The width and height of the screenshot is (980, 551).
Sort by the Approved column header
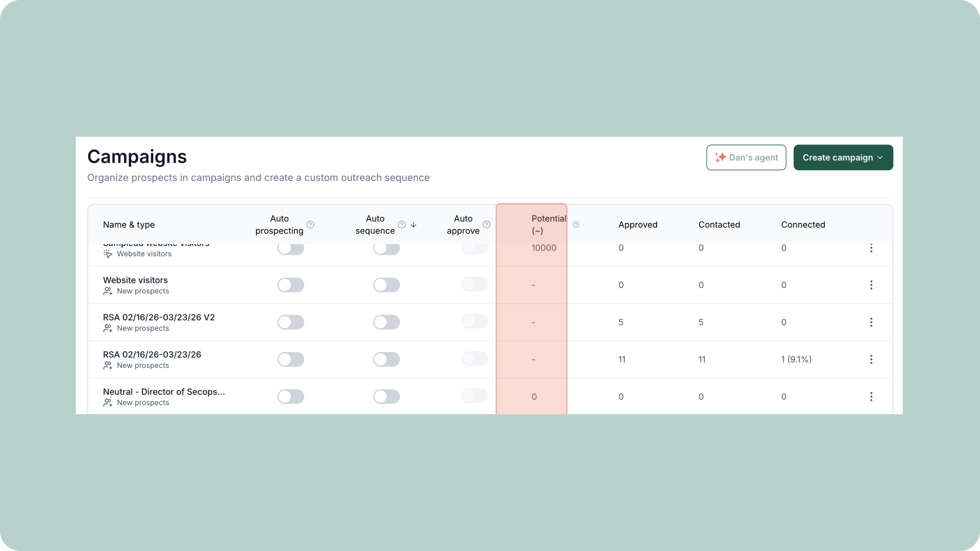pyautogui.click(x=638, y=224)
